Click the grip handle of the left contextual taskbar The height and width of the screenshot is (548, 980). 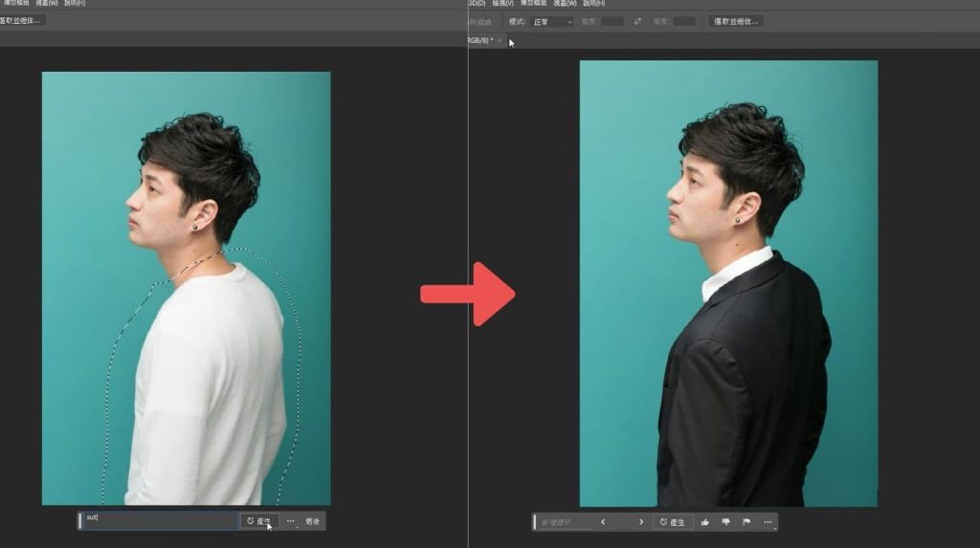(80, 520)
